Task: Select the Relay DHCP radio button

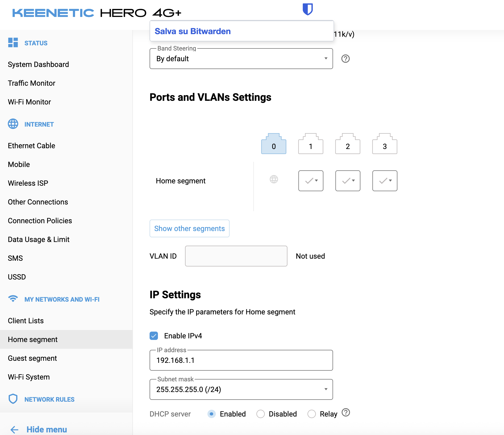Action: tap(312, 414)
